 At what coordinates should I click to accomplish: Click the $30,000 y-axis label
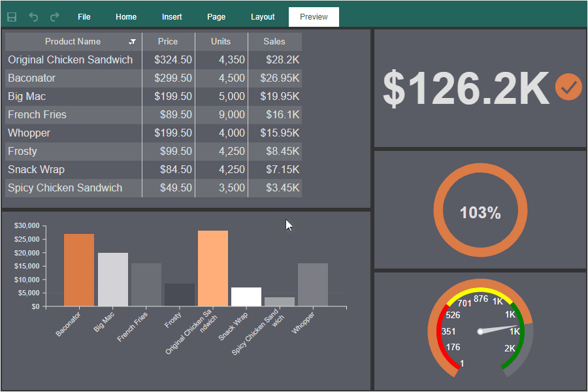27,226
